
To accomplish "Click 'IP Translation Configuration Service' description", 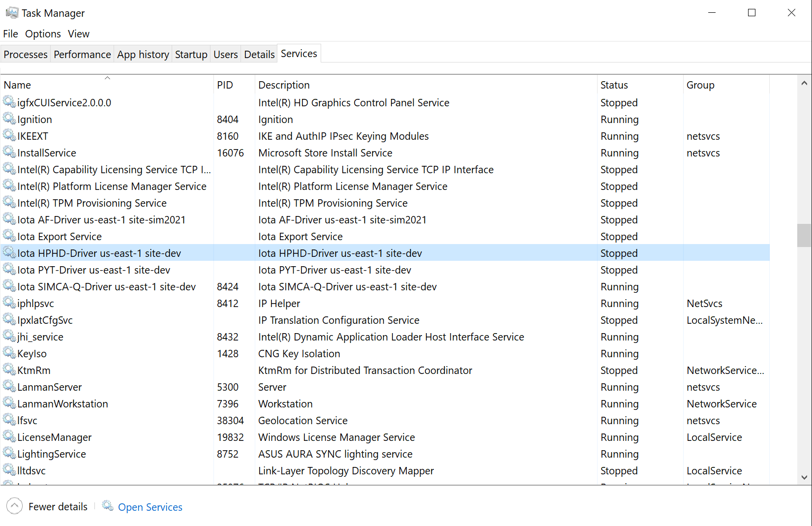I will click(339, 320).
